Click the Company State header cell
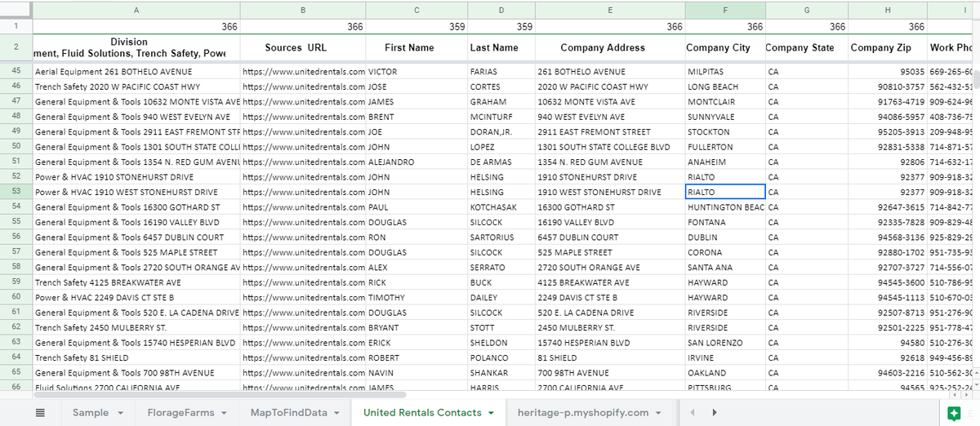980x426 pixels. pos(806,48)
